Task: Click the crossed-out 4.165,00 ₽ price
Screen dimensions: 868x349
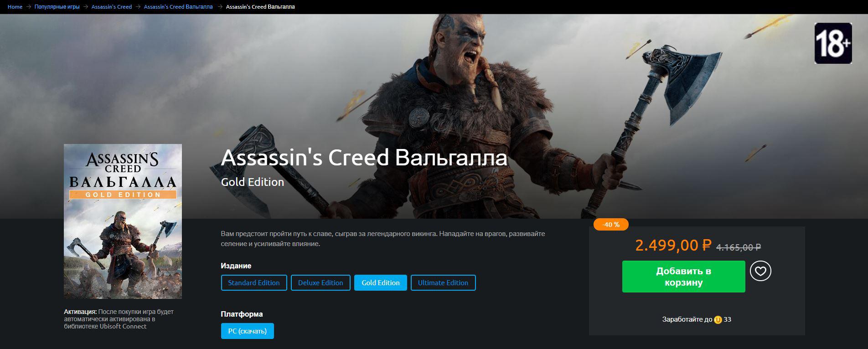Action: [739, 247]
